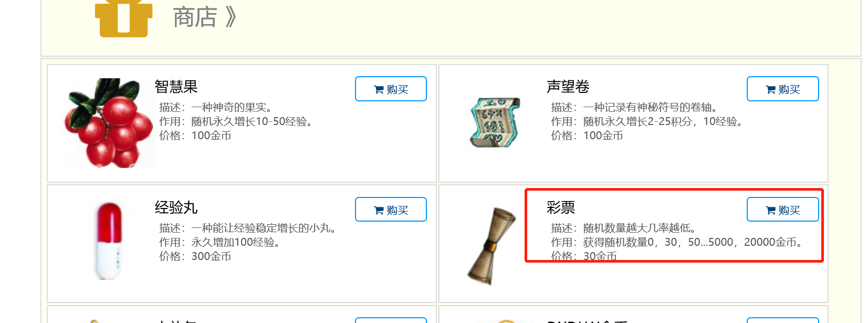
Task: Select the 声望卷 scroll image
Action: coord(495,122)
